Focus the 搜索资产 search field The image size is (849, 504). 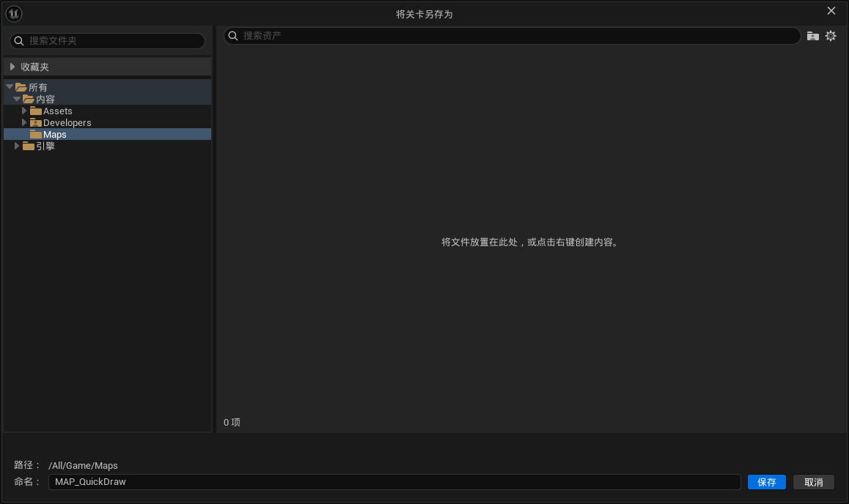pos(512,36)
